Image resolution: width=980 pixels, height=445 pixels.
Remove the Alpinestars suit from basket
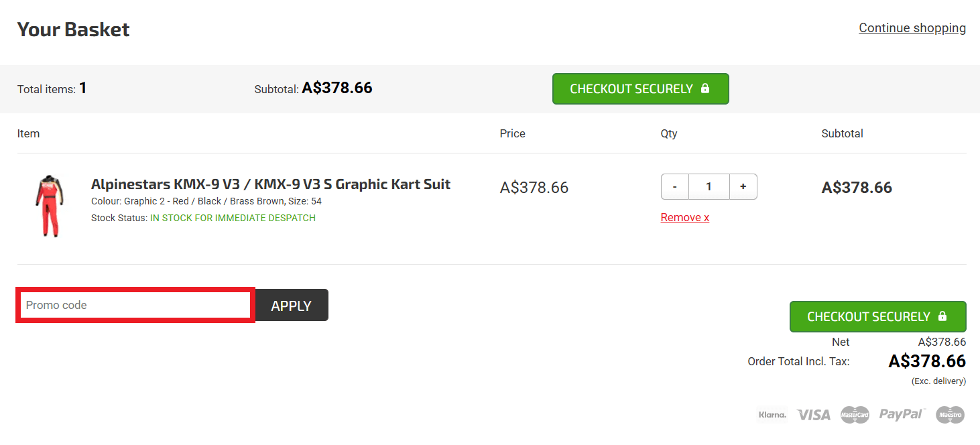tap(684, 217)
